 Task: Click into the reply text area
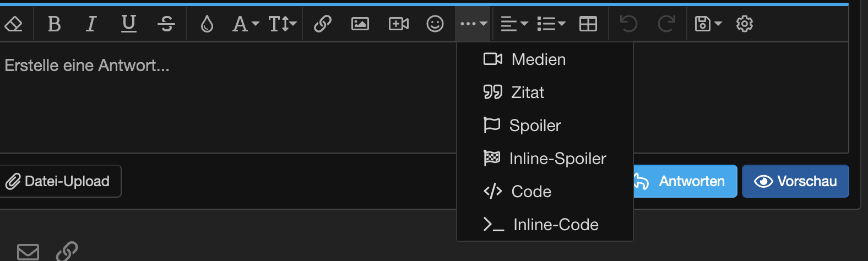pyautogui.click(x=220, y=99)
